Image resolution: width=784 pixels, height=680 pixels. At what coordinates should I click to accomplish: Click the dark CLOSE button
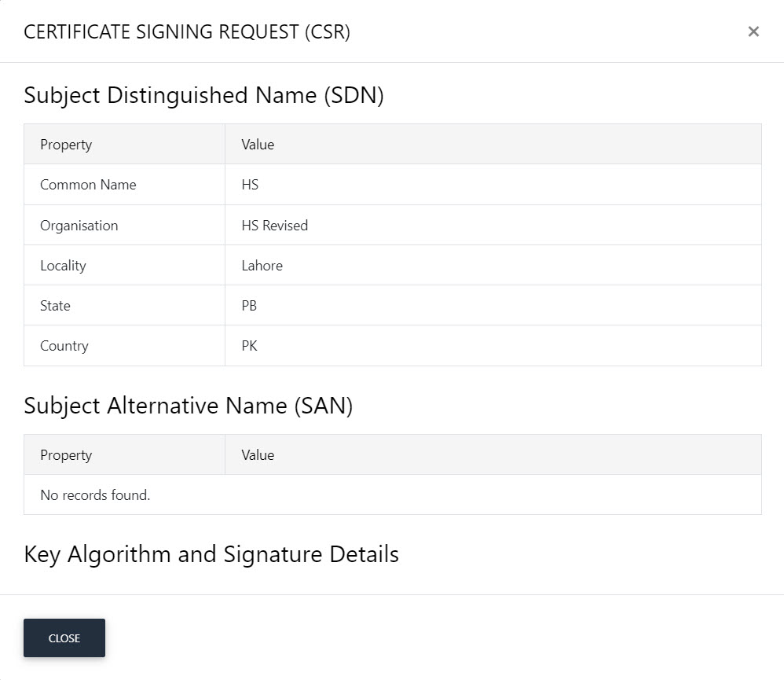(x=64, y=638)
